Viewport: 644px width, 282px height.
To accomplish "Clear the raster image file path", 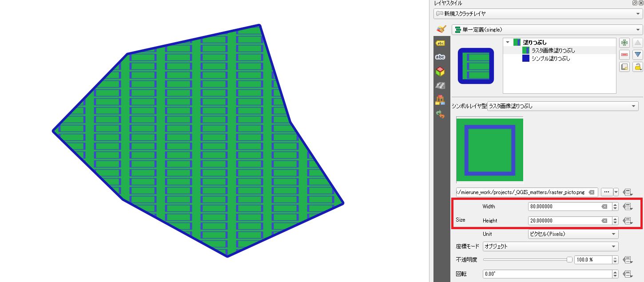I will [x=591, y=192].
